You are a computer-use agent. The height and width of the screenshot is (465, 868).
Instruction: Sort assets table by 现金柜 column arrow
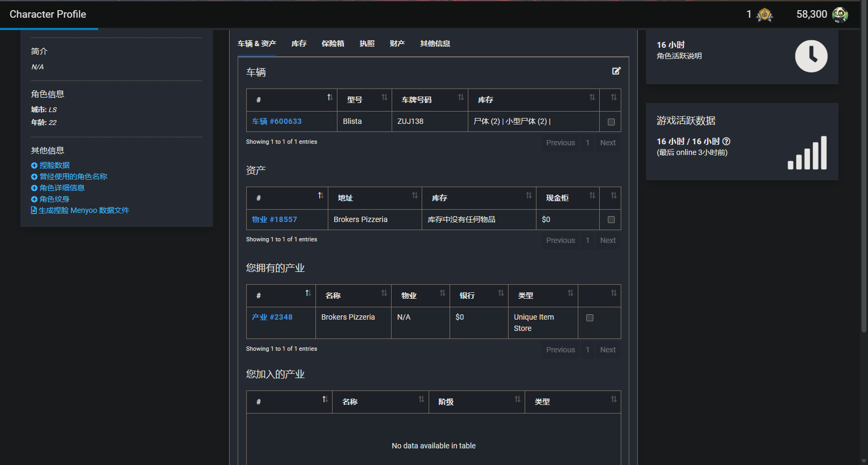(x=592, y=195)
